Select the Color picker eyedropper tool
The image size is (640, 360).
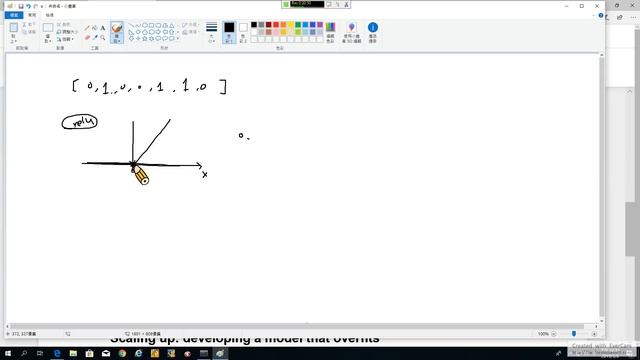click(95, 38)
